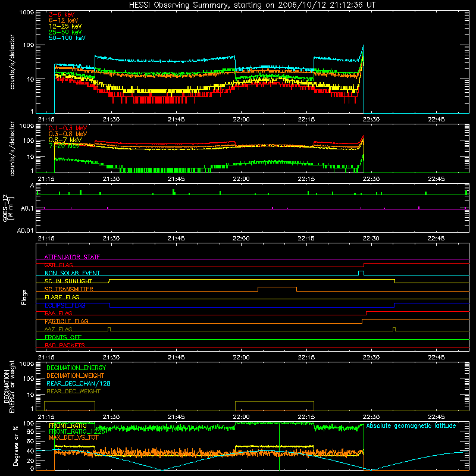476x476 pixels.
Task: Click the REAR_DEC_CHAN/128 legend label
Action: pos(79,383)
